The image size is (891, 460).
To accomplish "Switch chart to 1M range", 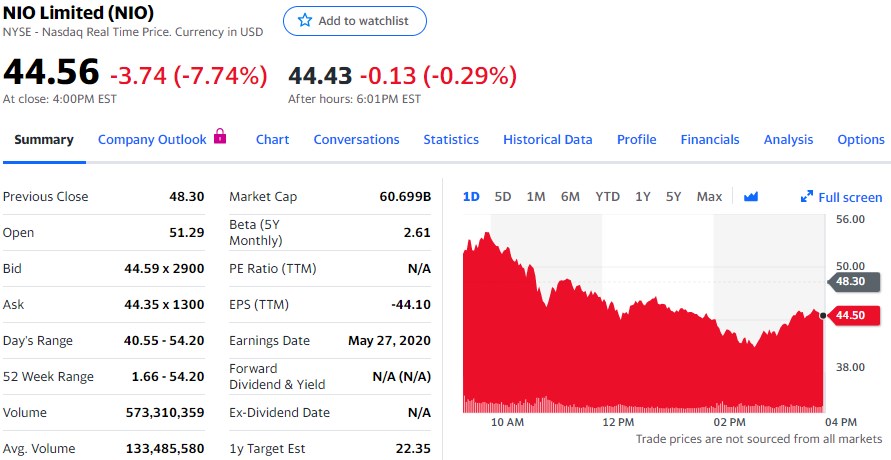I will (x=535, y=197).
